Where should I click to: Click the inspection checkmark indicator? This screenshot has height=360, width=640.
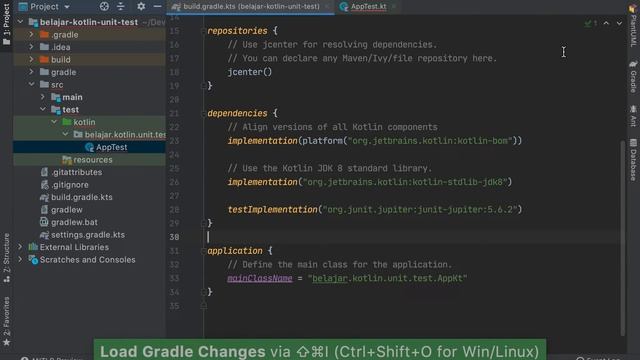590,23
